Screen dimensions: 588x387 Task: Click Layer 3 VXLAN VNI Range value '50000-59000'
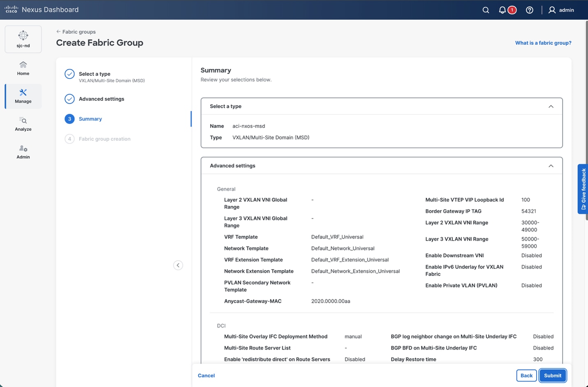pos(530,243)
